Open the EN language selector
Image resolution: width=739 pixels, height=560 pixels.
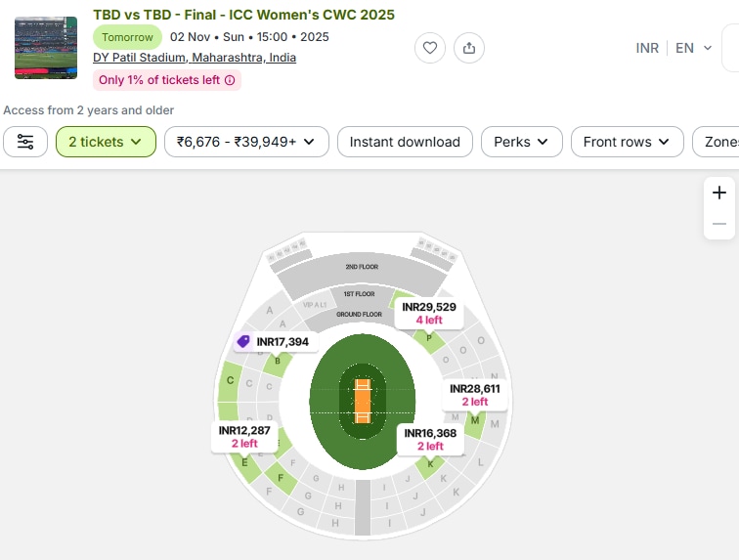(x=694, y=48)
